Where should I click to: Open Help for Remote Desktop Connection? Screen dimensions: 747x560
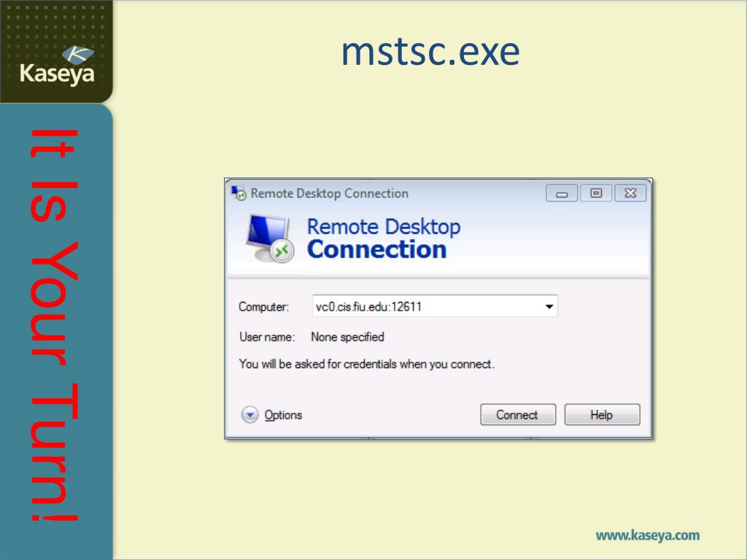coord(602,415)
